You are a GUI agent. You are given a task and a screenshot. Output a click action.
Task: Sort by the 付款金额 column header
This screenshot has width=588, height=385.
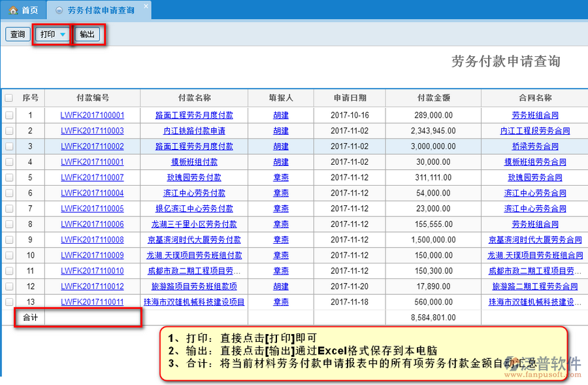pyautogui.click(x=433, y=98)
